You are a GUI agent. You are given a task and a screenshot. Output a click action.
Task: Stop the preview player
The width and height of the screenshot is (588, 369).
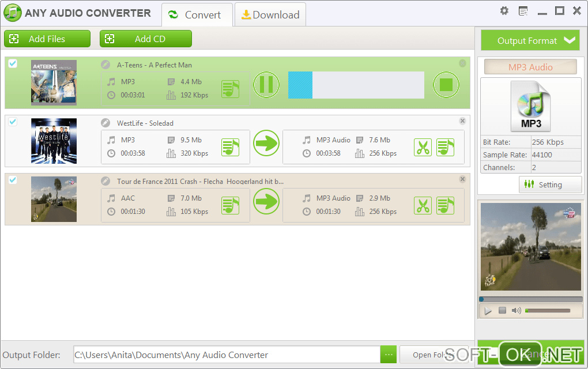click(502, 310)
